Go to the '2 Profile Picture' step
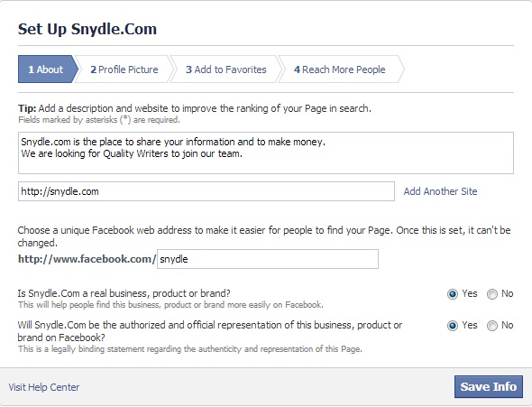This screenshot has width=532, height=407. pyautogui.click(x=124, y=69)
